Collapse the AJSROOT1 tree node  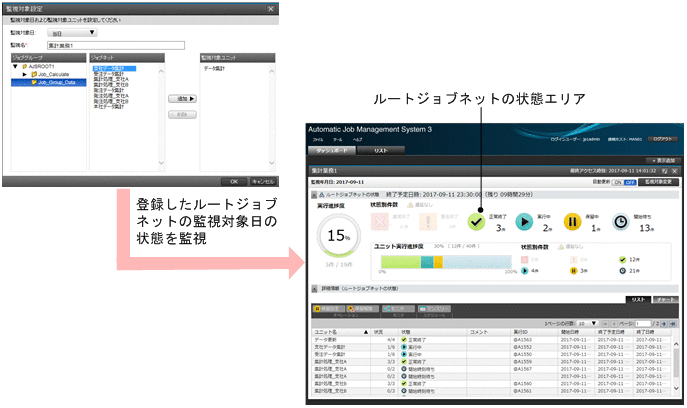pos(15,67)
